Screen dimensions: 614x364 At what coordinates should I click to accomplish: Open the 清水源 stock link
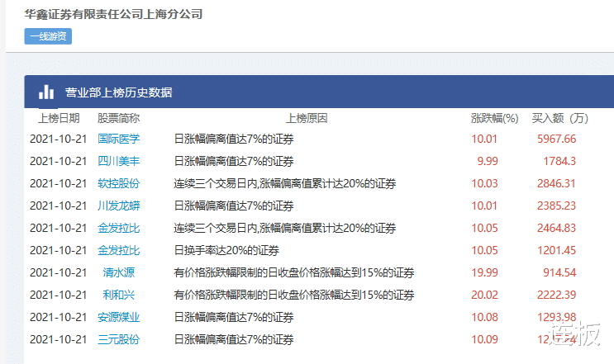tap(119, 272)
